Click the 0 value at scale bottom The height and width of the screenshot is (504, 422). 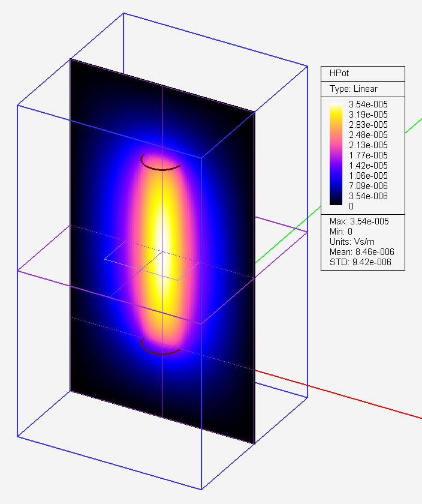click(351, 206)
